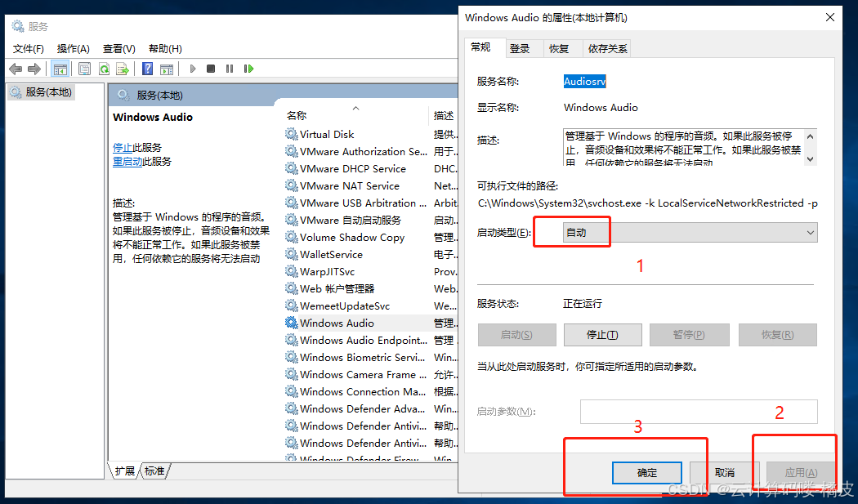This screenshot has width=858, height=504.
Task: Select the VMware 自动启动服务 row
Action: point(371,220)
